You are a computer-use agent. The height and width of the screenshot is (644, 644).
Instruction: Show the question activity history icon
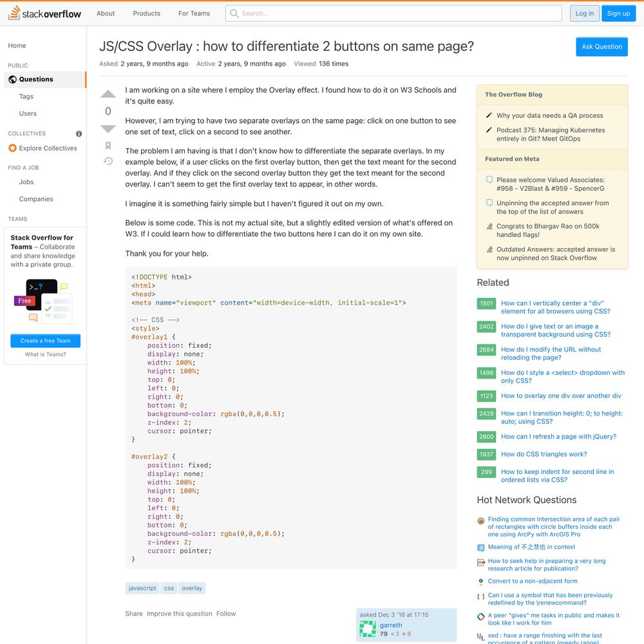coord(108,161)
